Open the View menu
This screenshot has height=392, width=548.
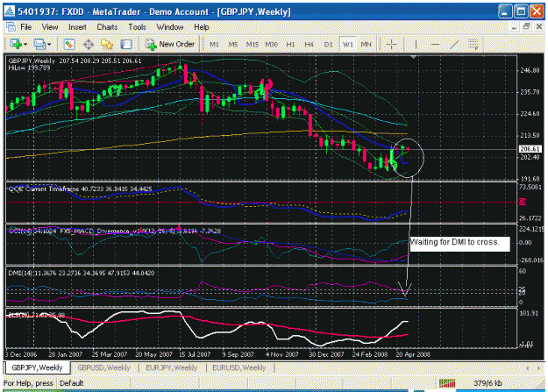[50, 27]
